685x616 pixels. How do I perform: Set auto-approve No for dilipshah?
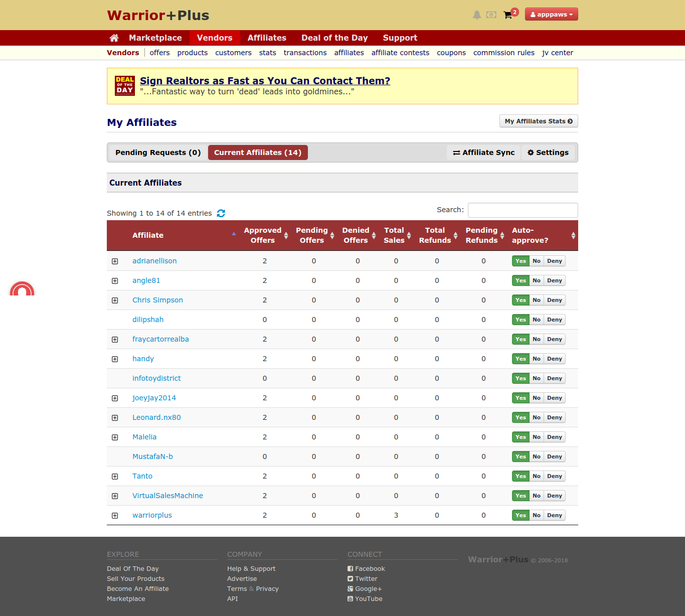pyautogui.click(x=537, y=320)
